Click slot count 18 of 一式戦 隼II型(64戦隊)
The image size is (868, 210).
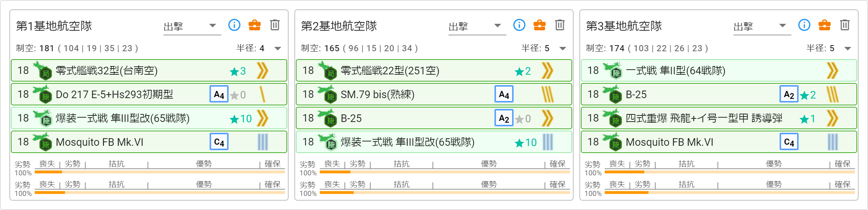coord(593,70)
